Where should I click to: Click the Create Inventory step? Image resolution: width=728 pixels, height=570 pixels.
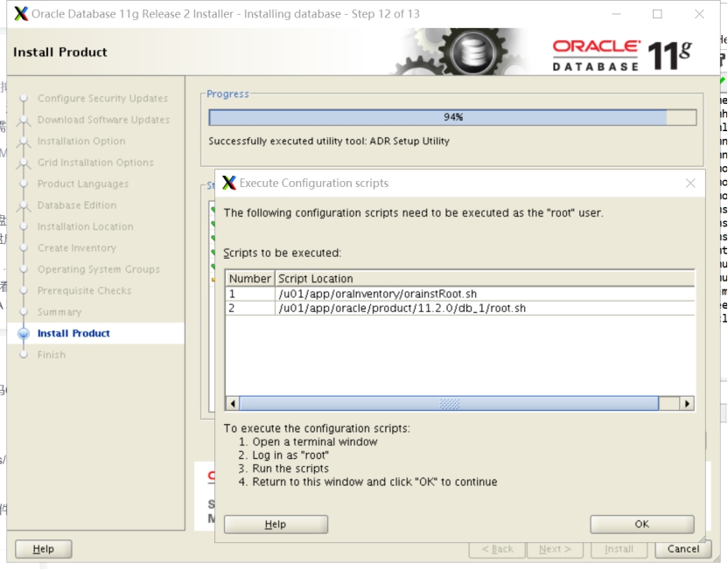click(x=77, y=248)
